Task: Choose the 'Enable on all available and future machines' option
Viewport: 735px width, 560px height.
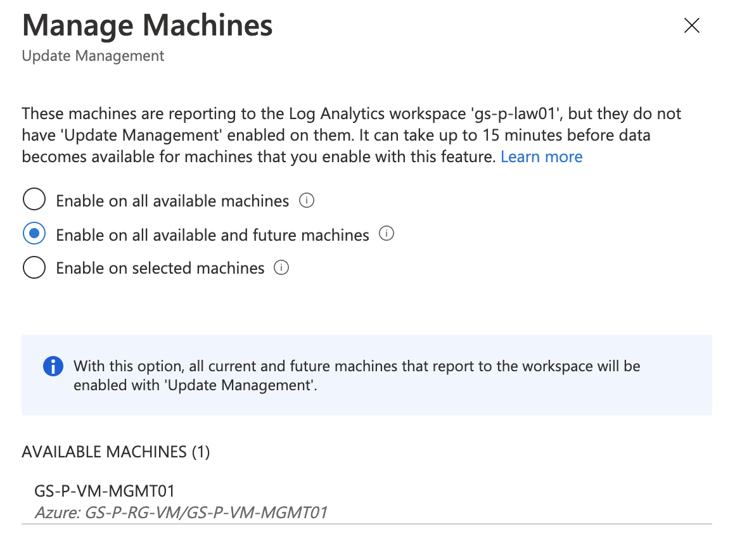Action: 34,233
